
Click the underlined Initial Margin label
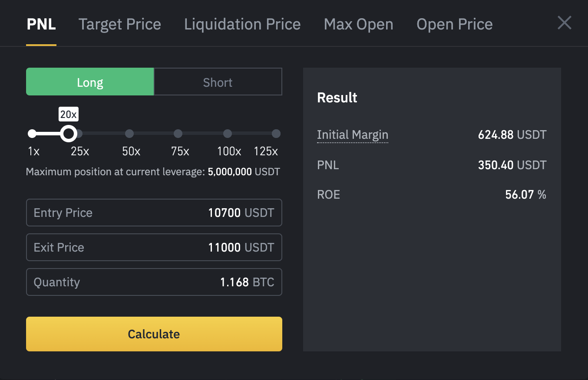coord(352,135)
